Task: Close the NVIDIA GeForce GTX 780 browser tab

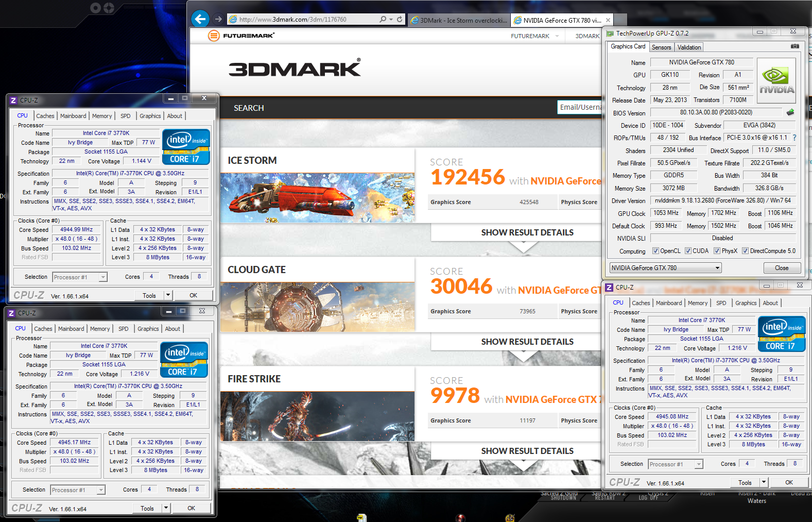Action: 608,20
